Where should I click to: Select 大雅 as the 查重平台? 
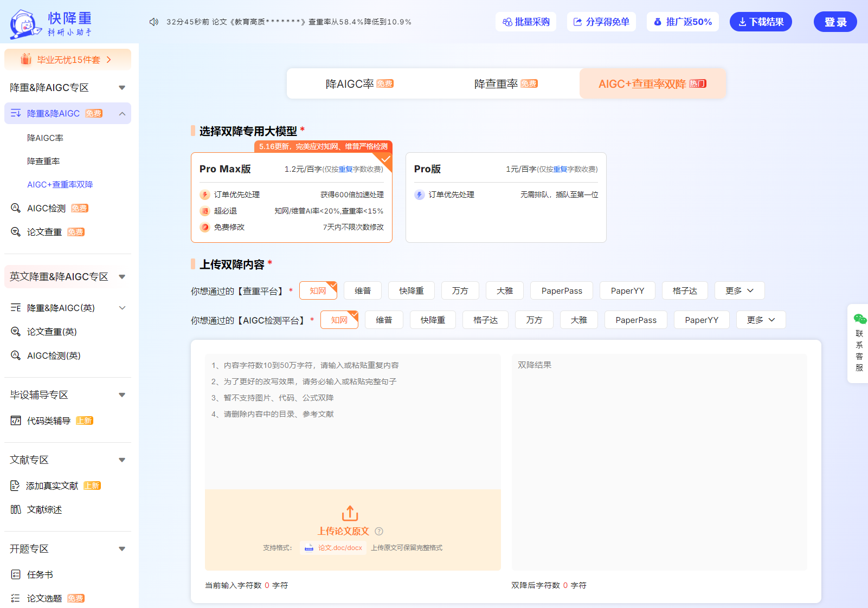[x=505, y=291]
